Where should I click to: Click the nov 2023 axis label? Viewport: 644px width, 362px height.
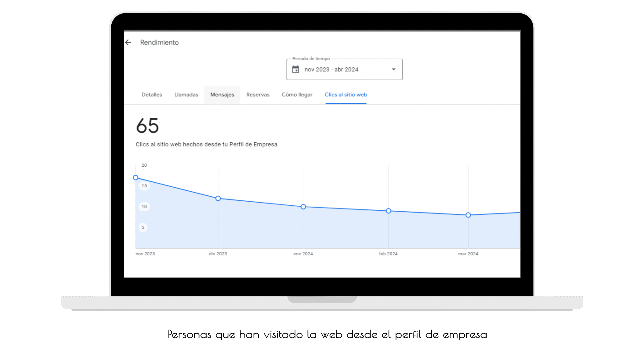coord(145,254)
